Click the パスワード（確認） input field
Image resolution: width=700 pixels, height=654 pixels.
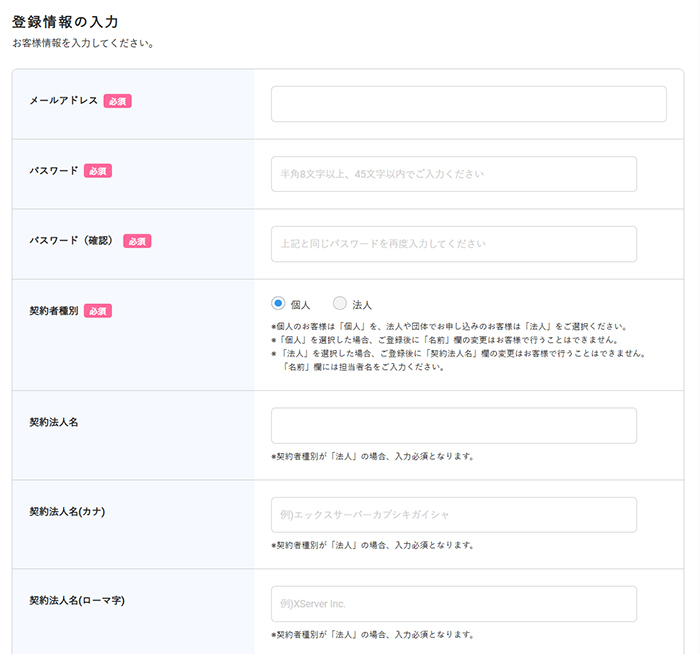click(x=453, y=244)
